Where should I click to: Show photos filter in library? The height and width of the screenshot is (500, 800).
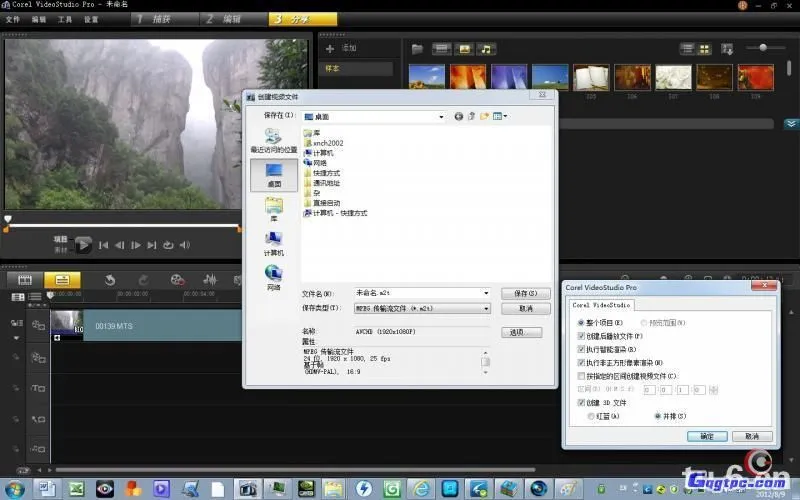point(464,49)
